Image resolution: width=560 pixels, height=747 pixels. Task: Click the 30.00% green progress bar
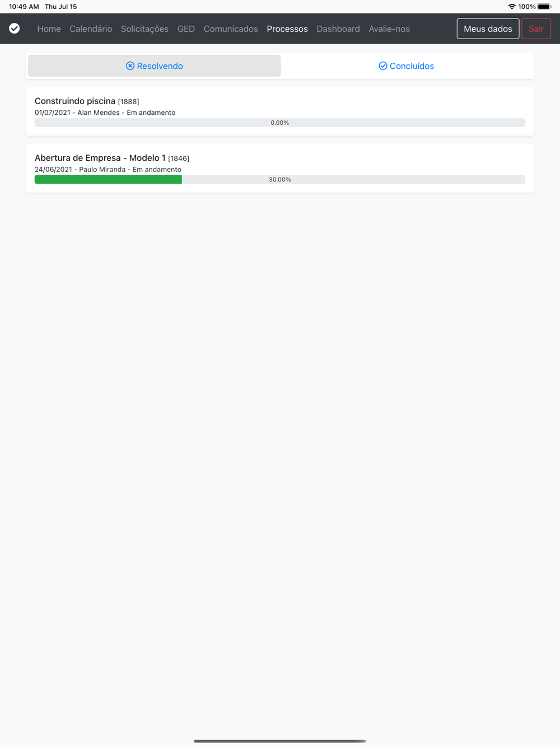pos(108,180)
